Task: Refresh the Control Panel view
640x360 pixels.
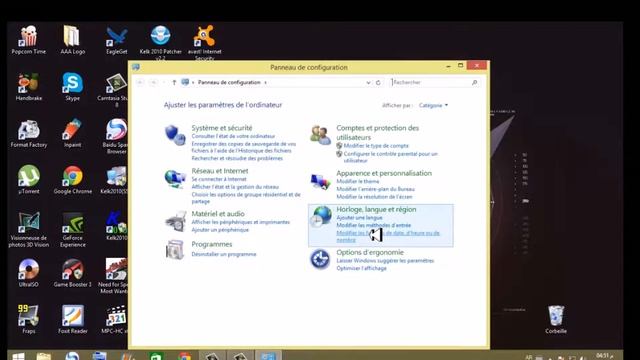Action: 378,82
